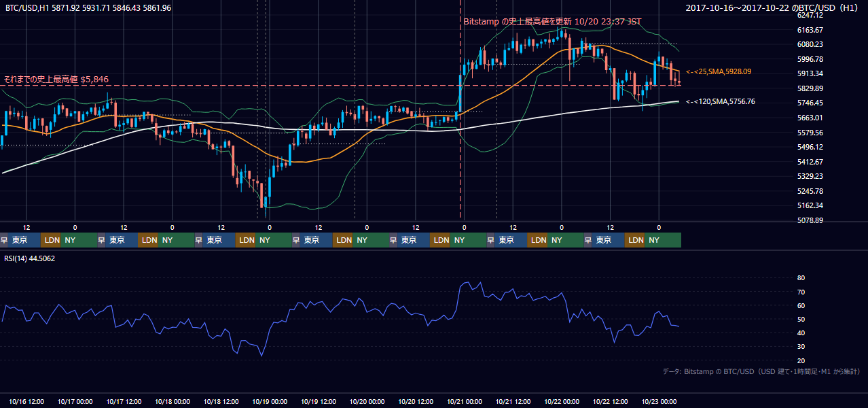This screenshot has width=868, height=408.
Task: Click the 10/20 12:00 time label
Action: [416, 401]
